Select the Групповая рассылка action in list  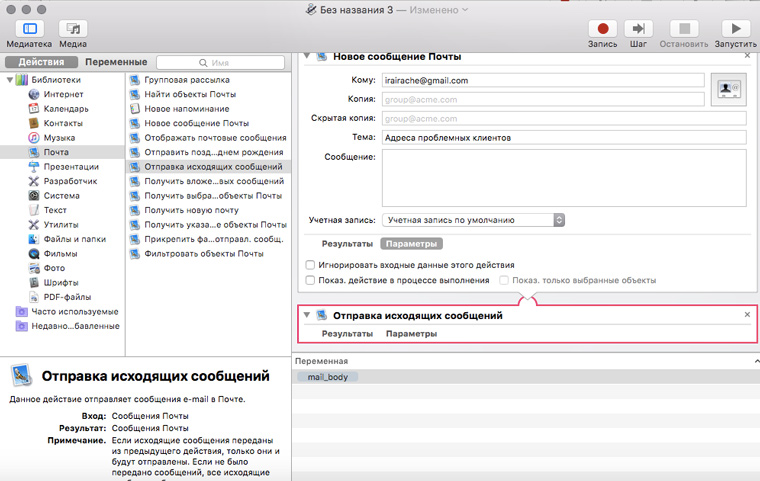(187, 80)
